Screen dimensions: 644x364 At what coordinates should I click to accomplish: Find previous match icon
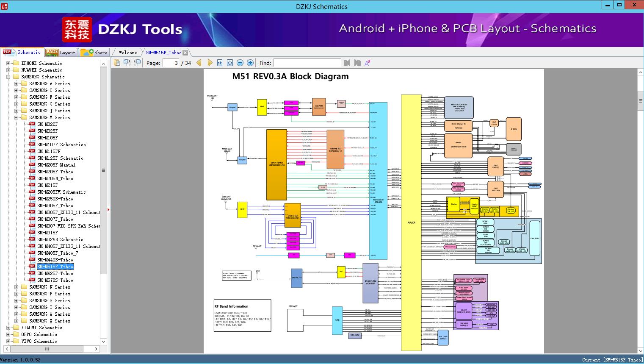click(x=347, y=63)
